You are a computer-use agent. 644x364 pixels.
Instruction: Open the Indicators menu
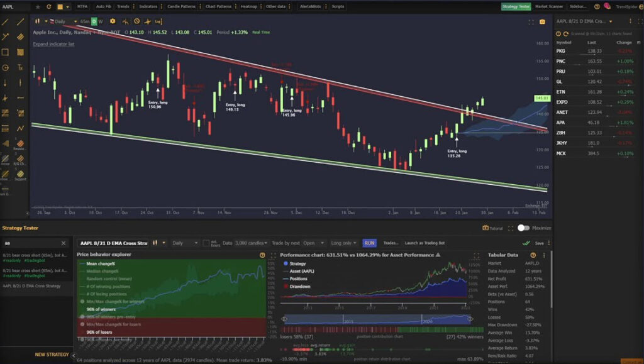[148, 6]
